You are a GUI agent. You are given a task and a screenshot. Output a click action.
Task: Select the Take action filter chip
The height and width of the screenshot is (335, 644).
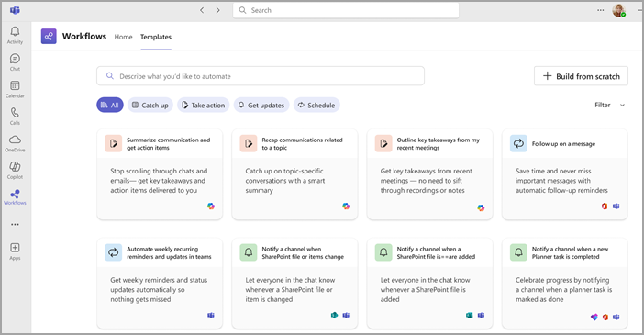click(x=204, y=106)
